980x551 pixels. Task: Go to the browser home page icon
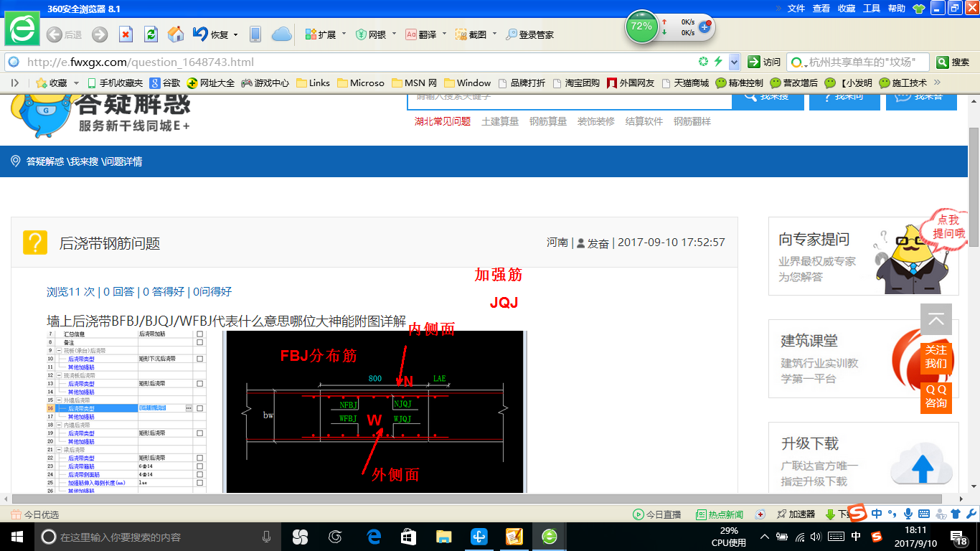[x=176, y=34]
